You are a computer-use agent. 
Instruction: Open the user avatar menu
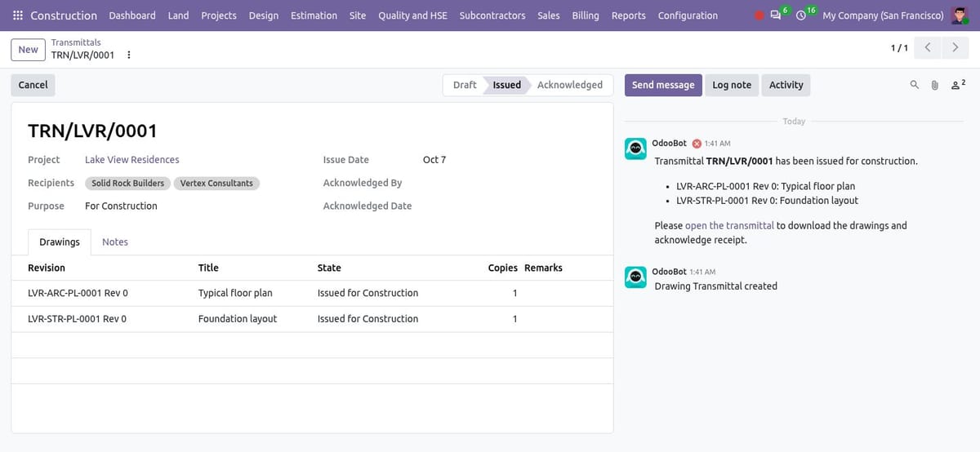click(960, 16)
